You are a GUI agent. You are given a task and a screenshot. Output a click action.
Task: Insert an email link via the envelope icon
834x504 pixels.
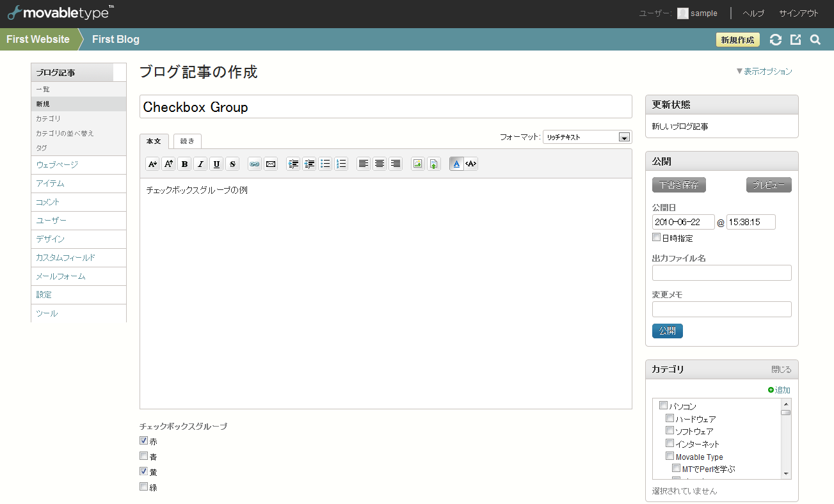pyautogui.click(x=271, y=164)
